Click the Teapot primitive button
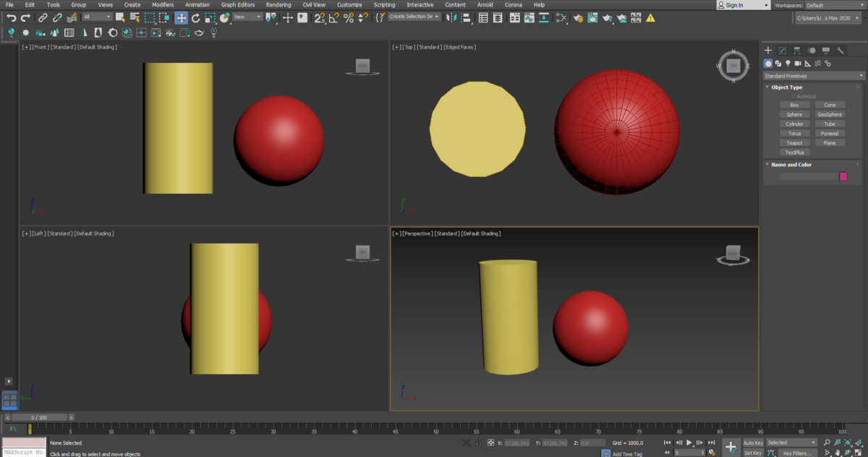The image size is (868, 457). [x=794, y=142]
